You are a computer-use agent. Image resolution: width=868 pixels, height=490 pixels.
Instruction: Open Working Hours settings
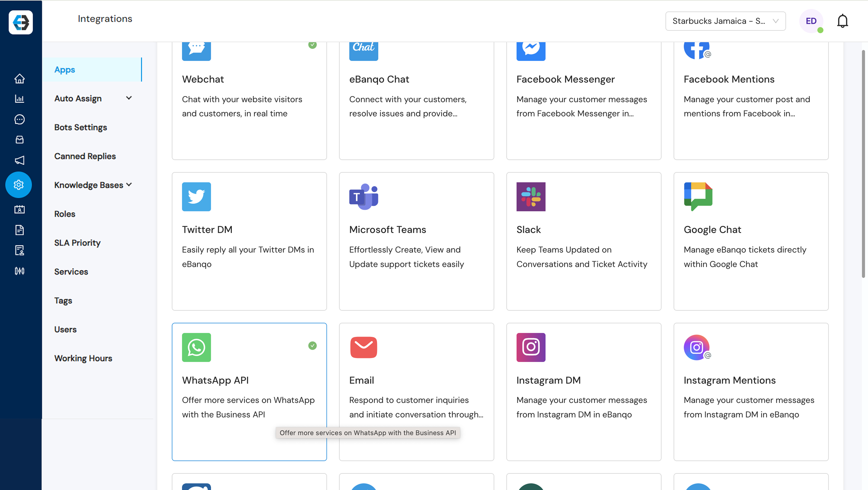point(83,358)
